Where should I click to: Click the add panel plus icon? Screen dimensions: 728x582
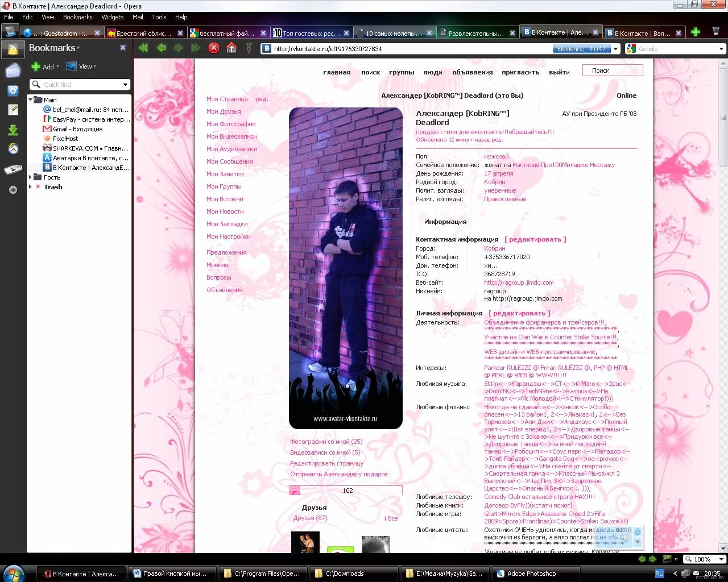[13, 190]
